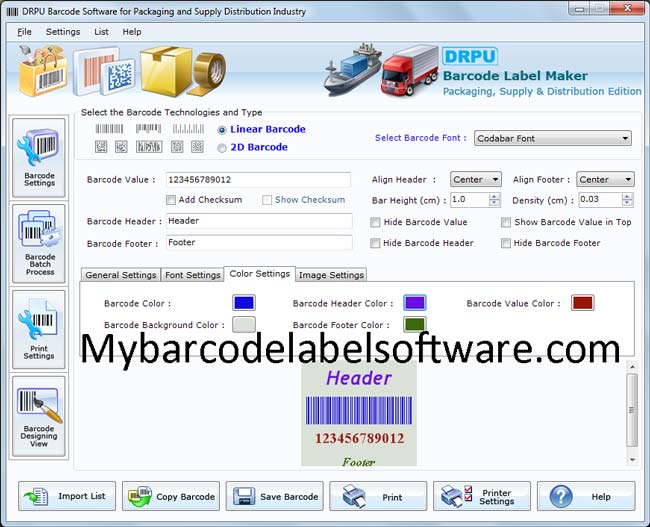
Task: Click the Barcode Value input field
Action: coord(258,180)
